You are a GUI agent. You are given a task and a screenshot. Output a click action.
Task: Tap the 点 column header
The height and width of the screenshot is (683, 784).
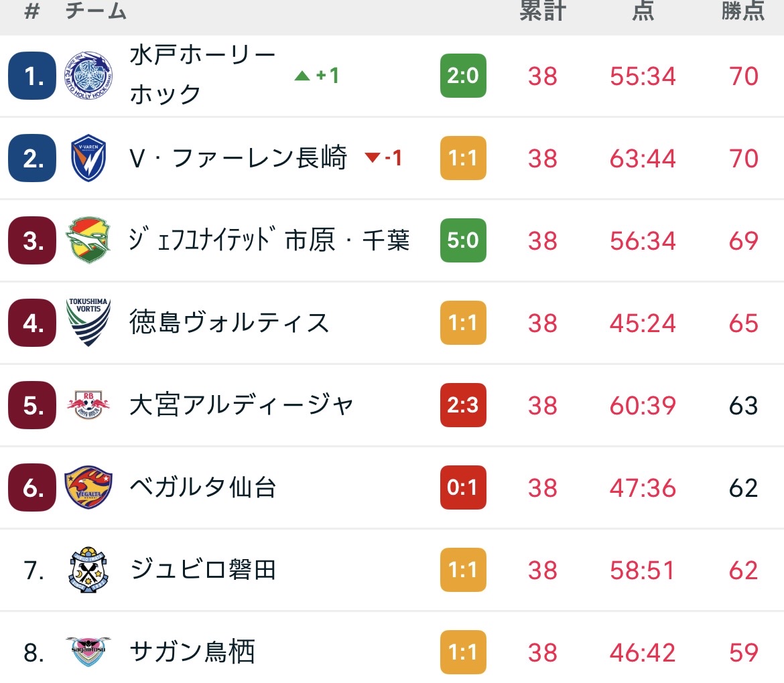tap(643, 11)
